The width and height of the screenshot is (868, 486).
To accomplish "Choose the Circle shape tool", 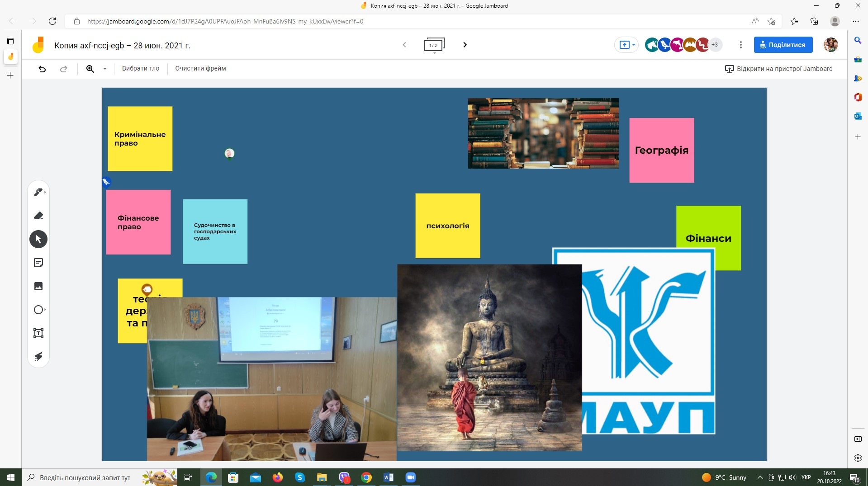I will [x=38, y=310].
